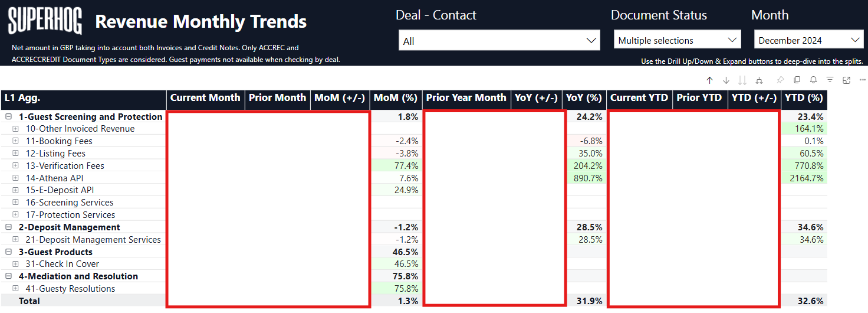Viewport: 868px width, 313px height.
Task: Click the Drill Up arrow icon
Action: pos(709,80)
